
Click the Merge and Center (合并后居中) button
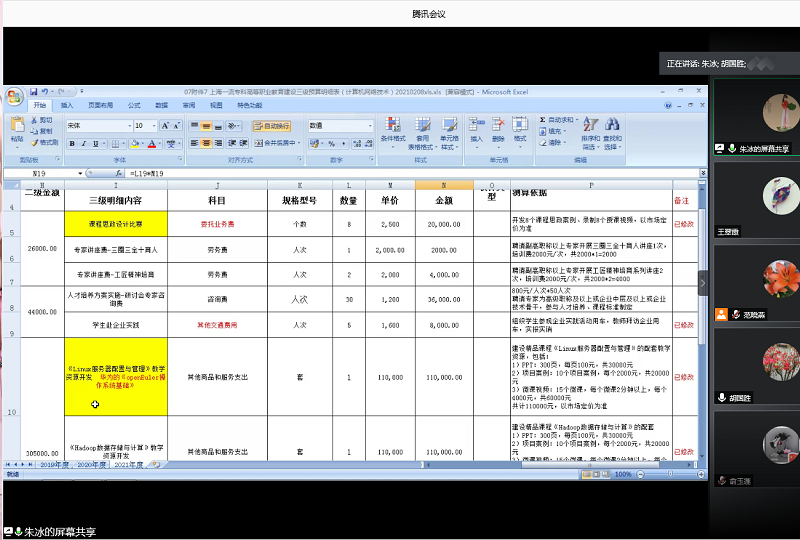[276, 144]
